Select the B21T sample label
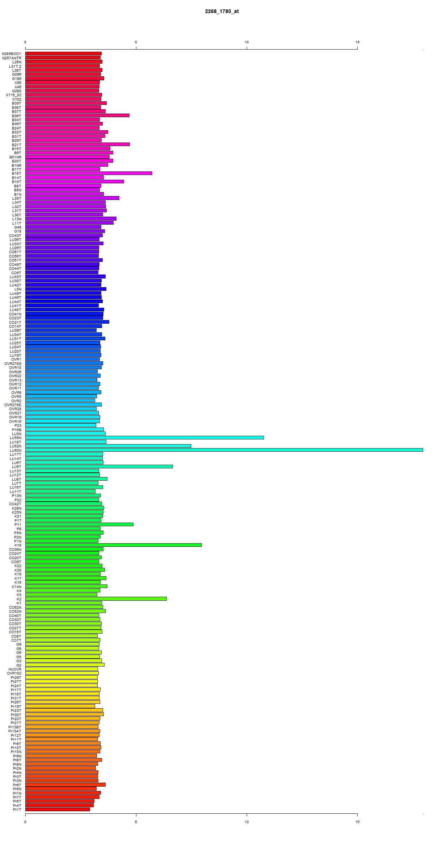This screenshot has width=434, height=868. (x=17, y=145)
